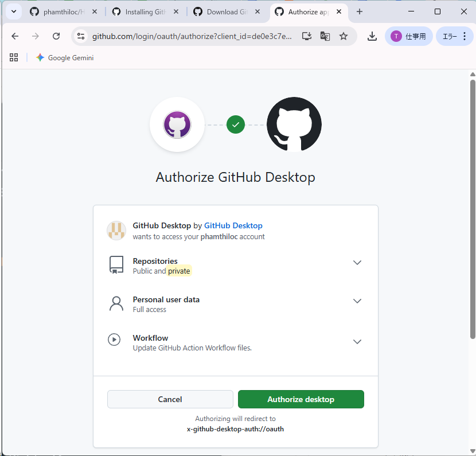Click the Workflow heading
Screen dimensions: 476x456
tap(150, 338)
